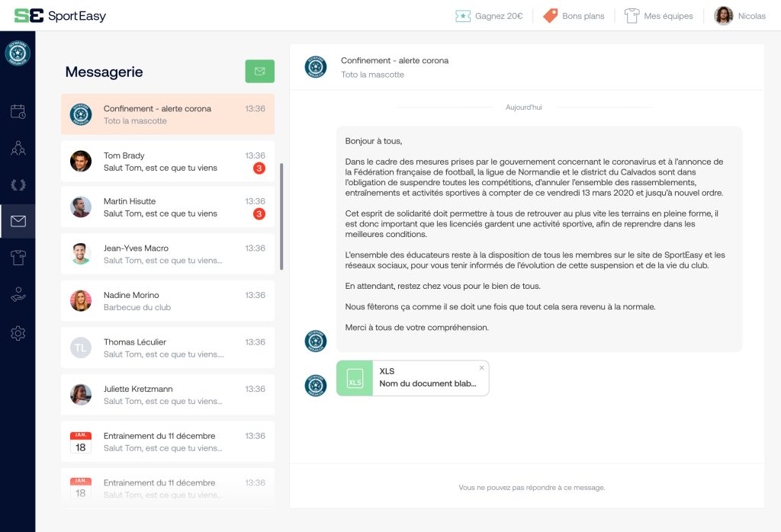Open the settings gear in sidebar

click(x=18, y=333)
